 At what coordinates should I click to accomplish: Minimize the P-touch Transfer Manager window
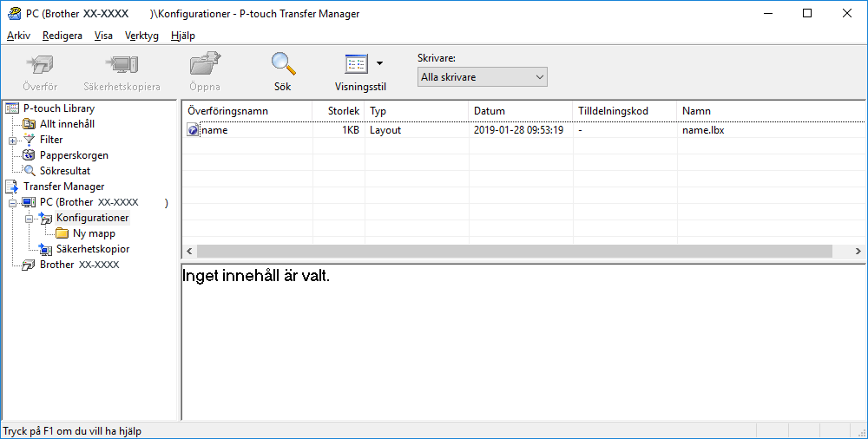pos(768,13)
